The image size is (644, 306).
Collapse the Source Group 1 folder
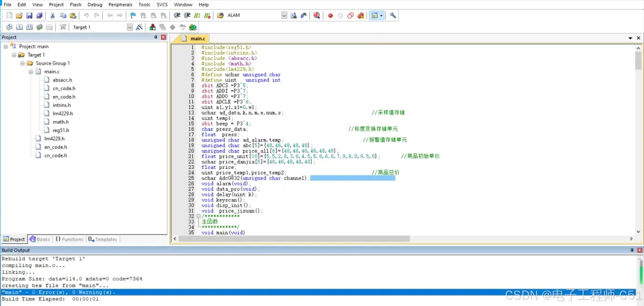(23, 63)
